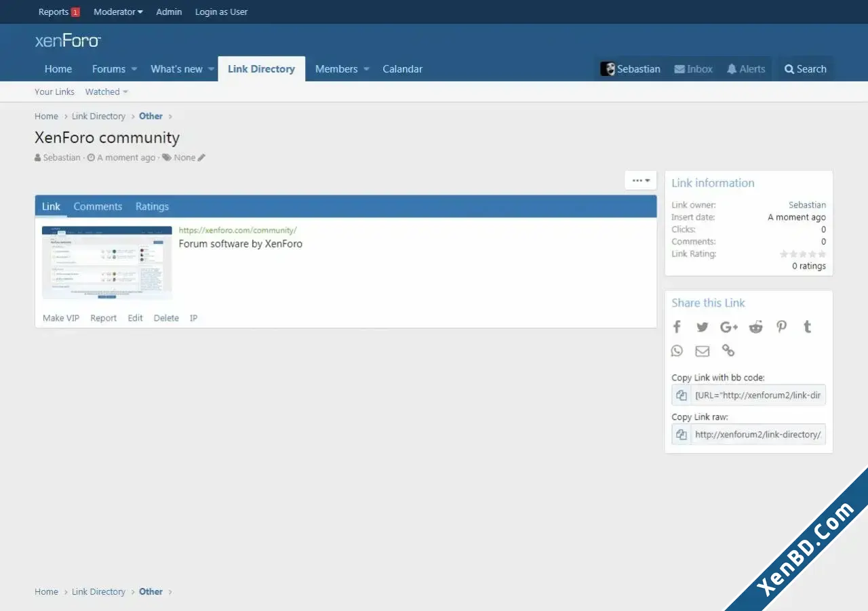This screenshot has width=868, height=611.
Task: Open the Reports counter badge
Action: (x=75, y=12)
